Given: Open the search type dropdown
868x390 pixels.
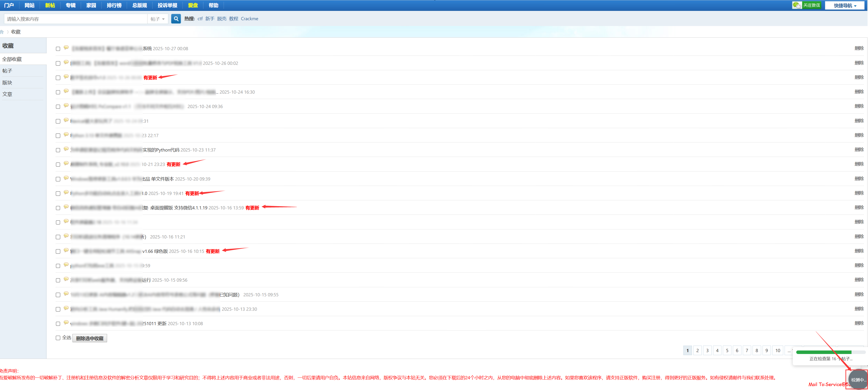Looking at the screenshot, I should coord(158,19).
